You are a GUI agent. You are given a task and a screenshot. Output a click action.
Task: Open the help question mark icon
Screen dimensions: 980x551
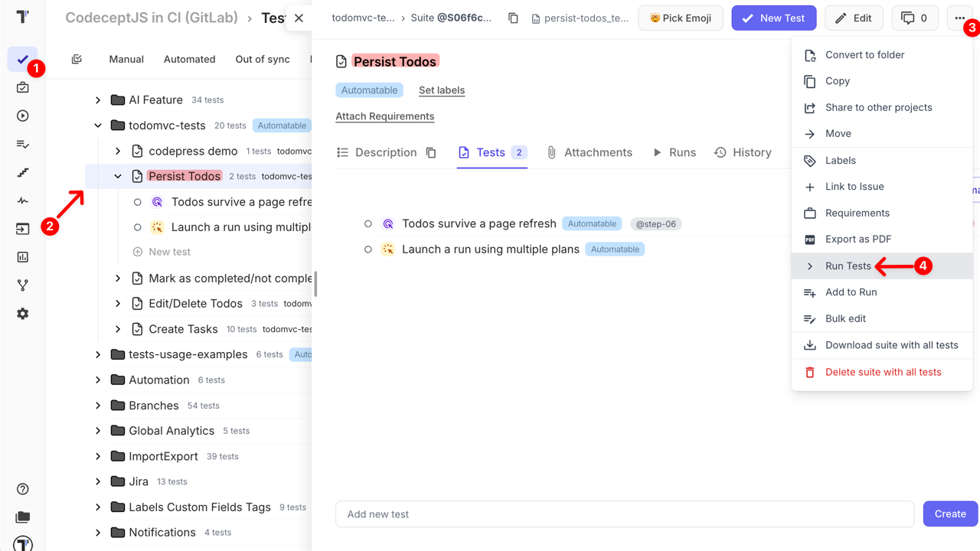click(22, 489)
